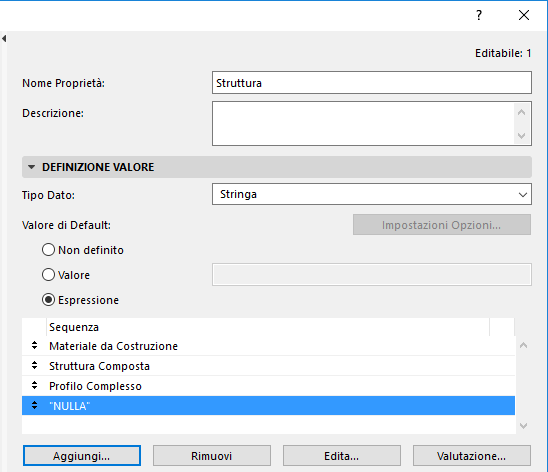Click the Impostazioni Opzioni button

442,225
